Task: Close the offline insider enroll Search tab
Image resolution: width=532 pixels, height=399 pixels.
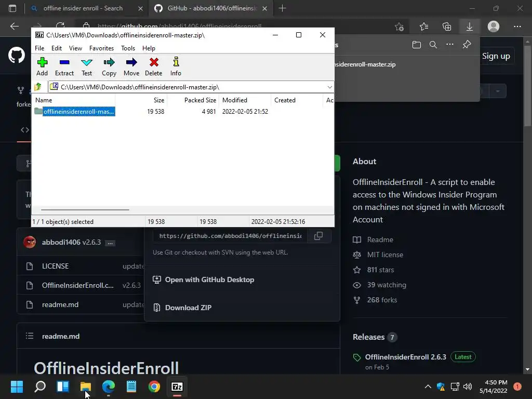Action: click(140, 8)
